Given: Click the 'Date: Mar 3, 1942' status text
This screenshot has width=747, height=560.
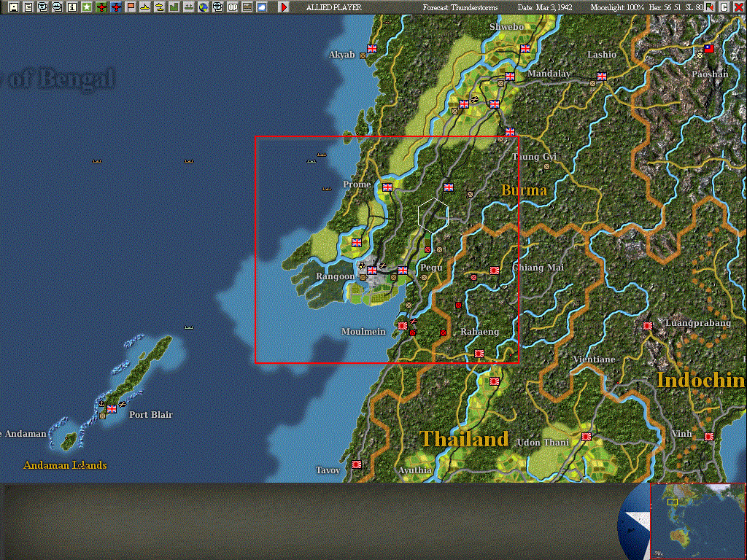Looking at the screenshot, I should 545,7.
